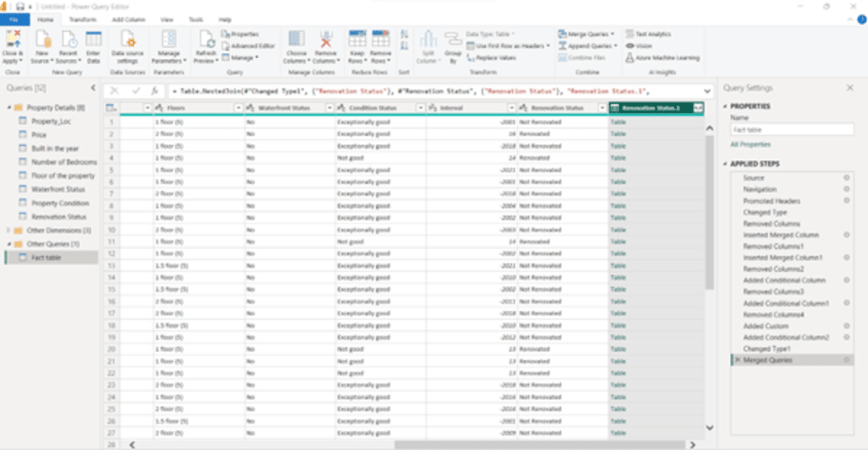Click the Save icon in title bar
This screenshot has width=868, height=450.
pos(20,6)
